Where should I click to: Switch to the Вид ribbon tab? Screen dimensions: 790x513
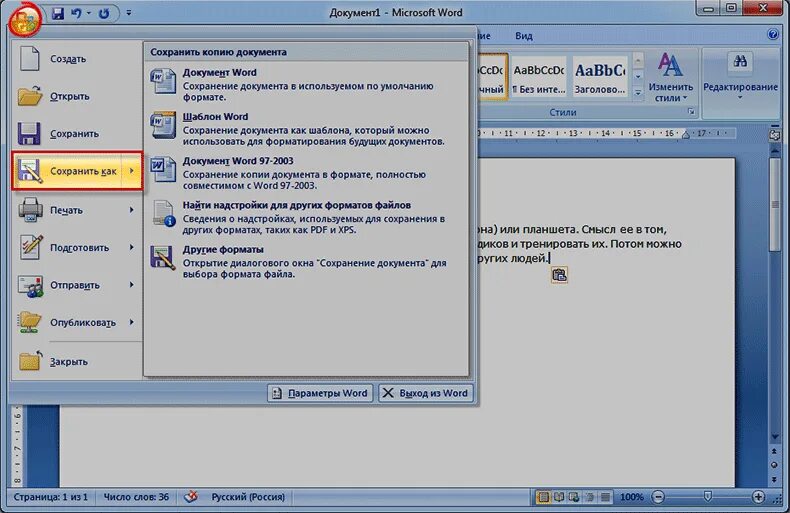523,36
